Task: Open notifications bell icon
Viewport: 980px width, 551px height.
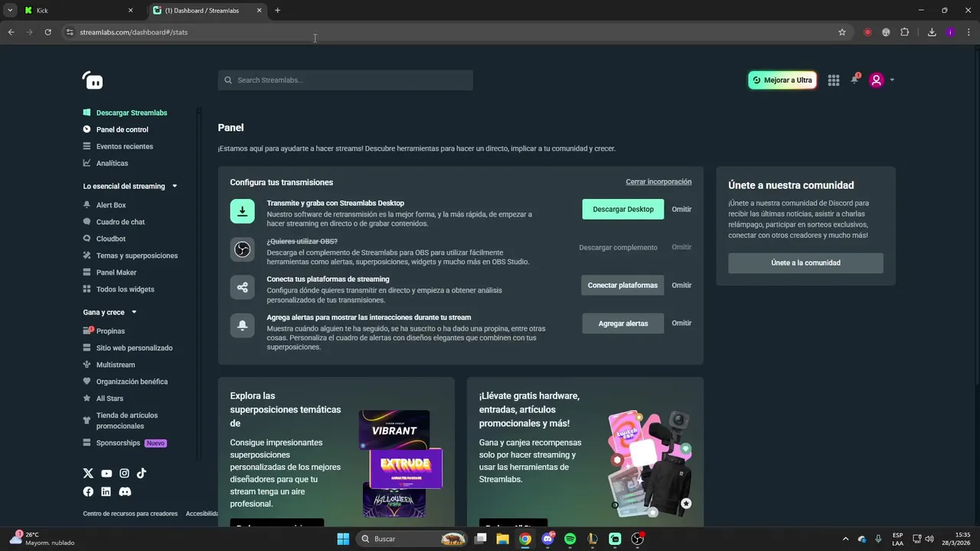Action: point(854,80)
